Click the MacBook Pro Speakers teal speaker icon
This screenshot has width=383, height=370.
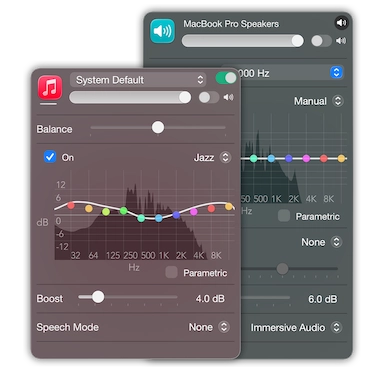click(x=162, y=31)
